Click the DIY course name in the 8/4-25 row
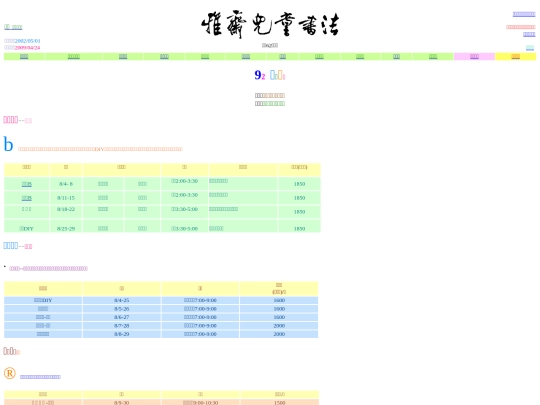Viewport: 540px width, 405px height. tap(43, 300)
